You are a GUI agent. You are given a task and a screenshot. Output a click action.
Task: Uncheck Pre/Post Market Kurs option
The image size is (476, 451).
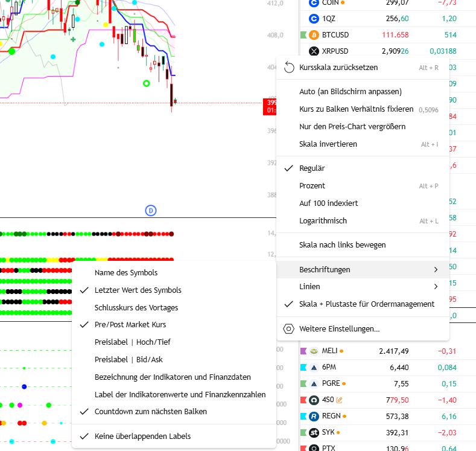tap(130, 325)
